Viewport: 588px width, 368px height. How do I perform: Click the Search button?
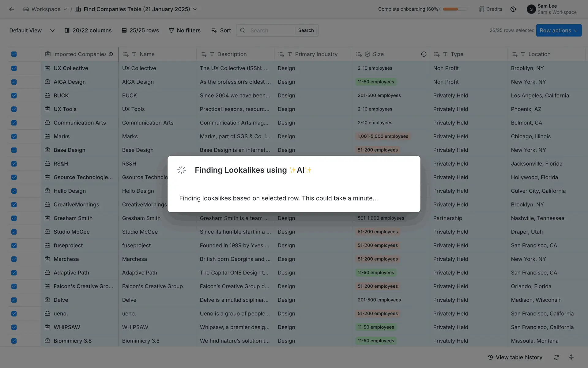pos(306,30)
